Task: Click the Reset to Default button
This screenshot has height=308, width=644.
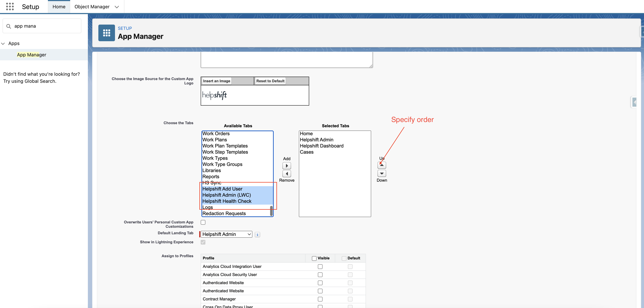Action: point(270,81)
